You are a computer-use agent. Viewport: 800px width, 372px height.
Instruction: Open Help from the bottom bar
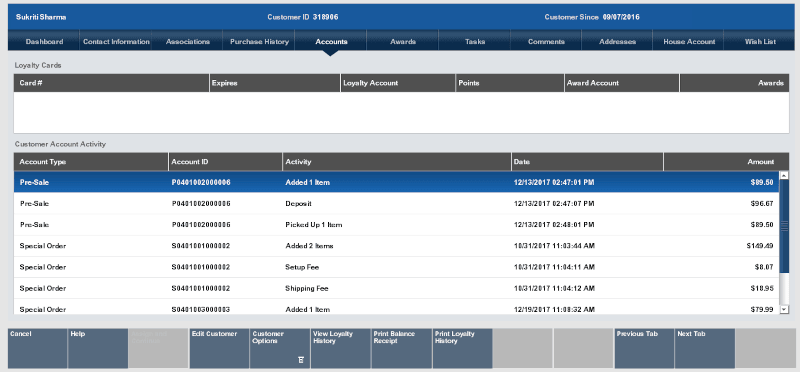98,349
